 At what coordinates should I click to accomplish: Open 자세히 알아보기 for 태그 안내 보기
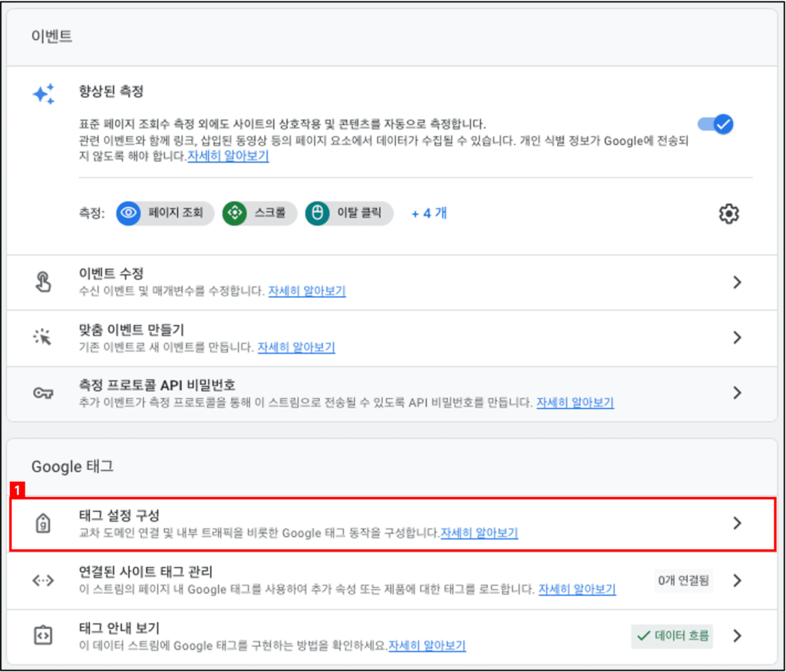tap(427, 645)
